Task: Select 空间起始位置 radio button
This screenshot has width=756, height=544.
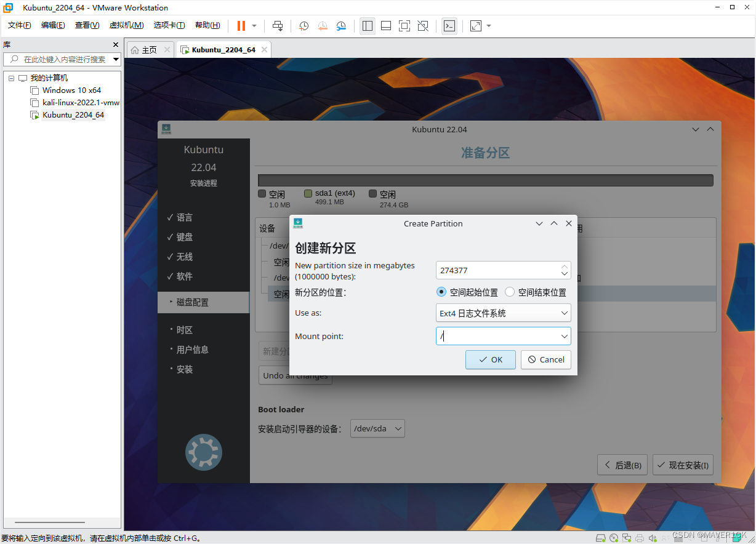Action: click(x=441, y=292)
